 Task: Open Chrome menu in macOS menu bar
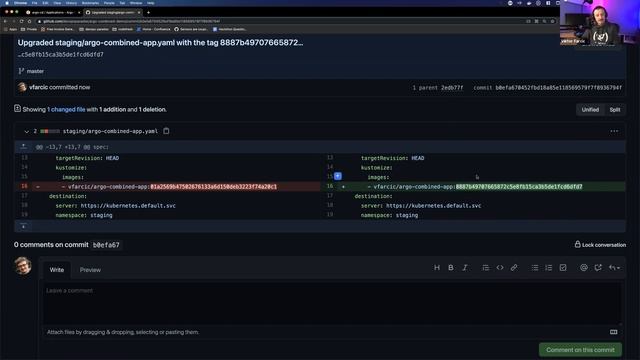tap(20, 3)
